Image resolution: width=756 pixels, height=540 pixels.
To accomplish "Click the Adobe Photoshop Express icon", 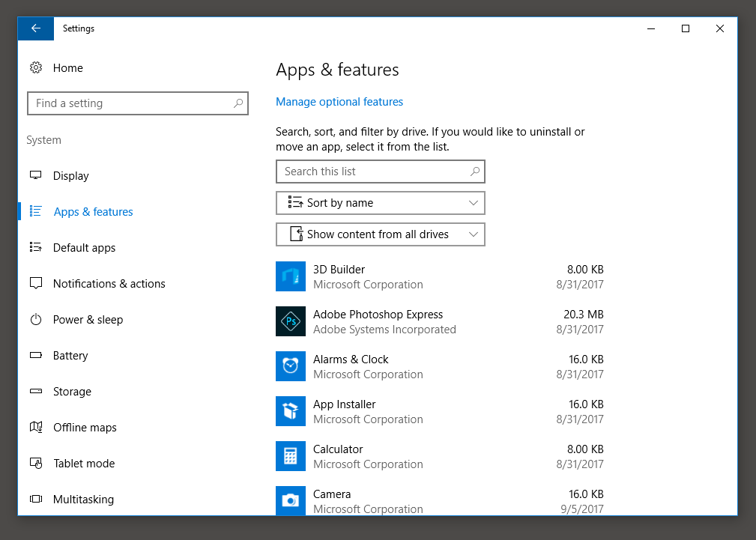I will click(x=291, y=321).
